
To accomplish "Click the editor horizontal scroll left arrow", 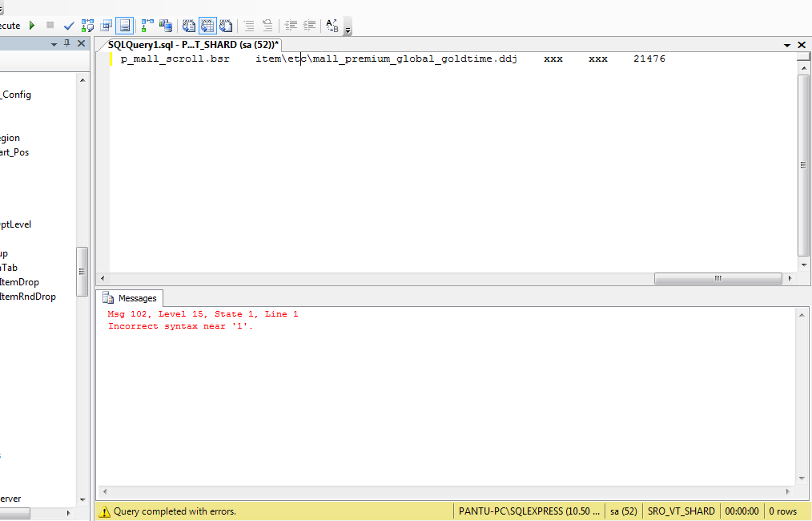I will coord(103,278).
